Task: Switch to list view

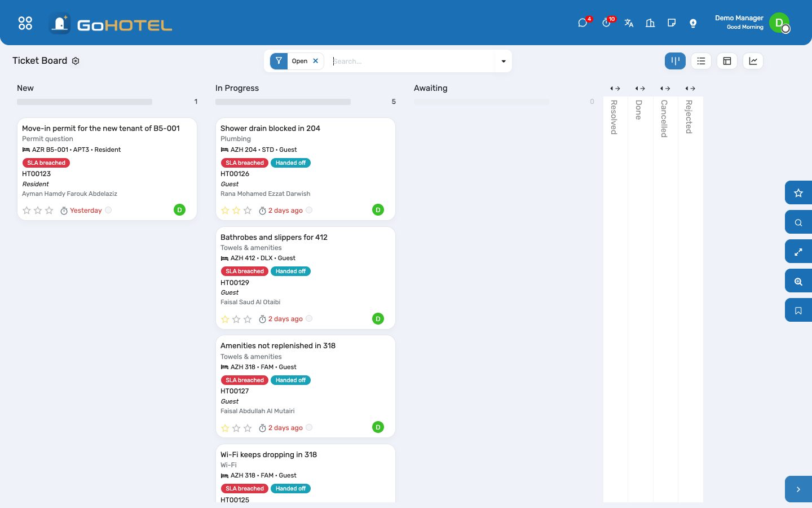Action: [701, 61]
